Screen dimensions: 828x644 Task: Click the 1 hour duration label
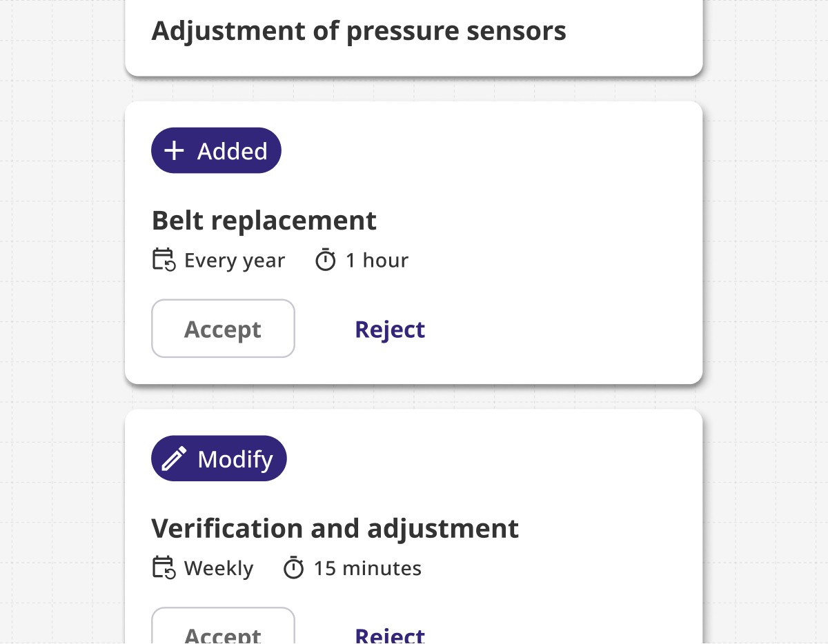click(376, 260)
